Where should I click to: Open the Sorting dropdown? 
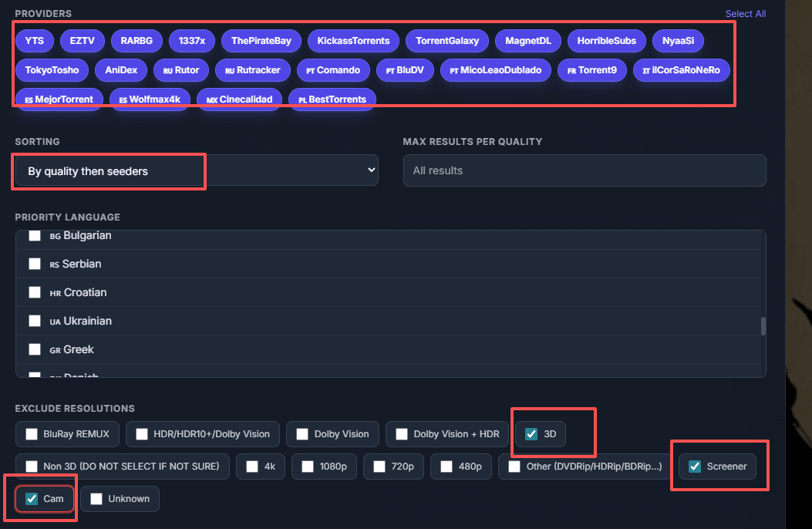pyautogui.click(x=197, y=171)
